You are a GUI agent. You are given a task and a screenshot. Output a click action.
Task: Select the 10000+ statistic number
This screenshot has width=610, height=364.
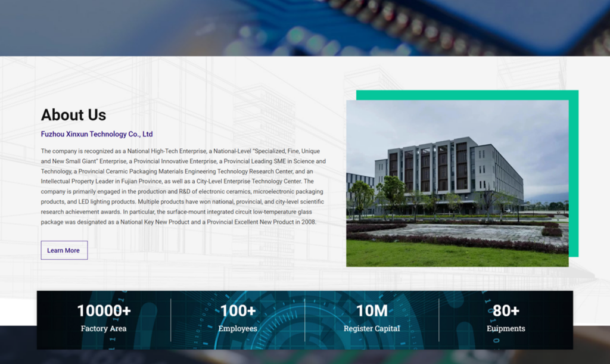[104, 310]
